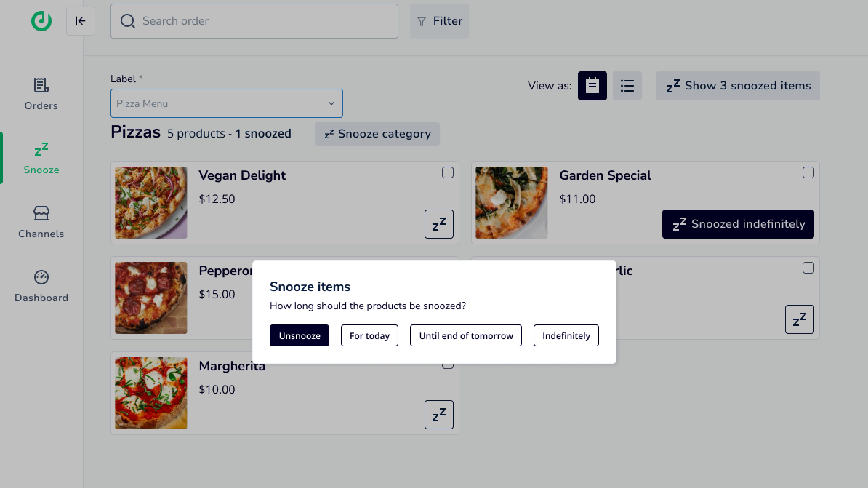The height and width of the screenshot is (488, 868).
Task: Collapse the navigation sidebar
Action: pos(80,21)
